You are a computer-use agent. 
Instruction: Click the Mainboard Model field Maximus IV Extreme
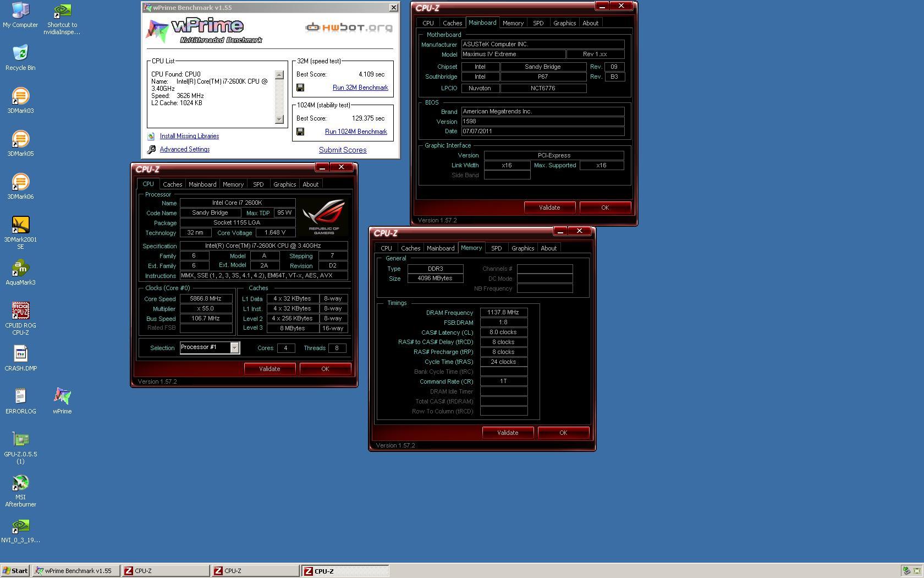(513, 54)
